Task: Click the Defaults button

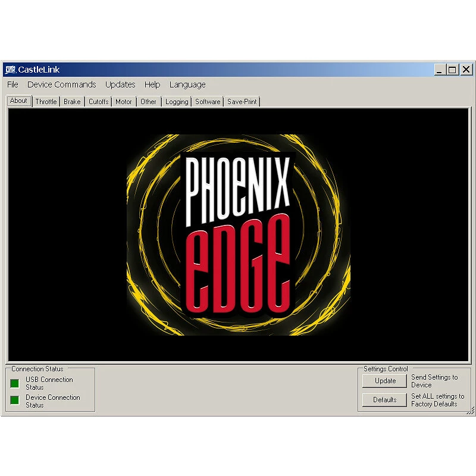Action: click(x=385, y=400)
